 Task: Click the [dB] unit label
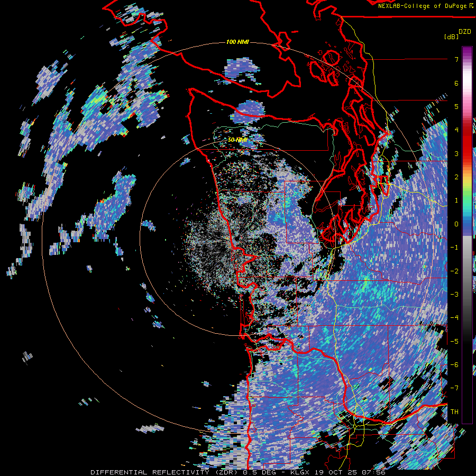(x=451, y=36)
